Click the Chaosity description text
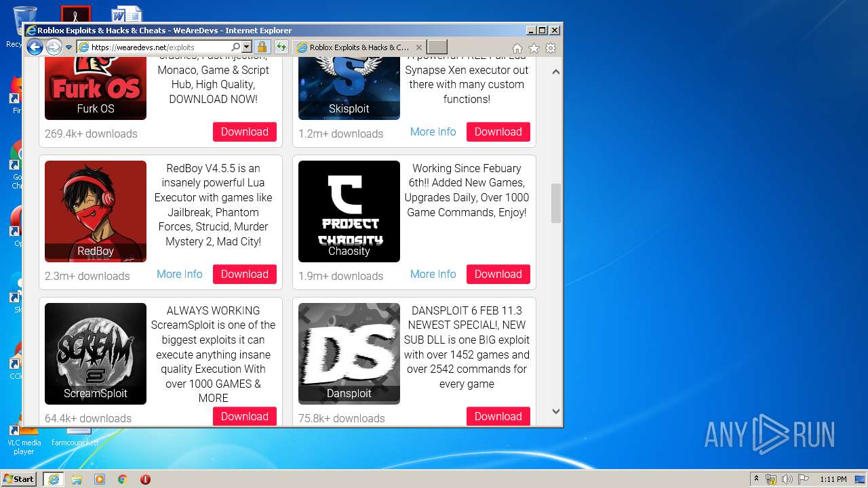 (x=467, y=190)
